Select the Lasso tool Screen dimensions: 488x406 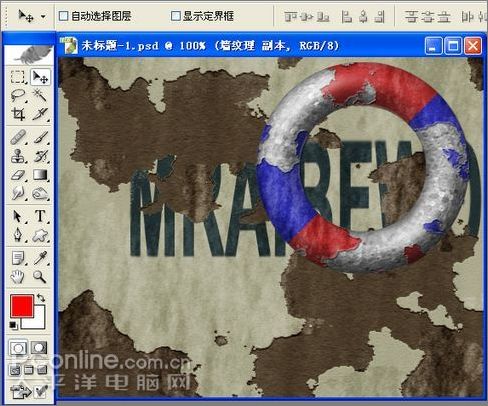pyautogui.click(x=18, y=95)
